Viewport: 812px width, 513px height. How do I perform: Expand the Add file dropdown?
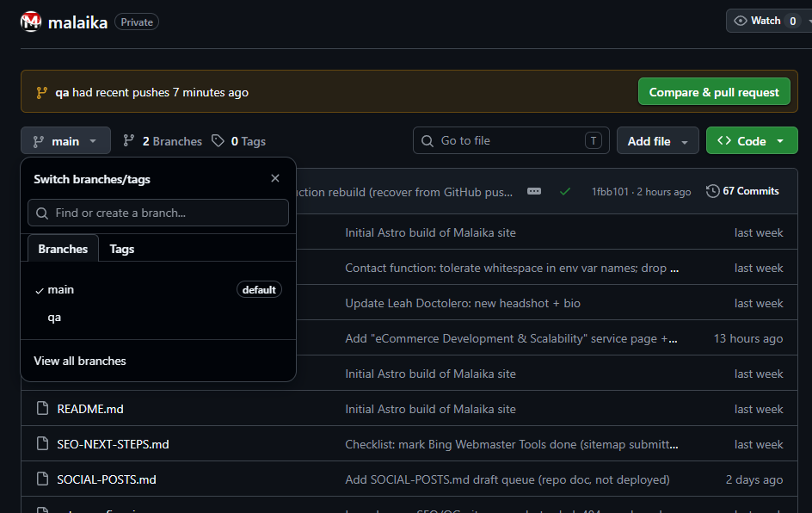coord(658,141)
